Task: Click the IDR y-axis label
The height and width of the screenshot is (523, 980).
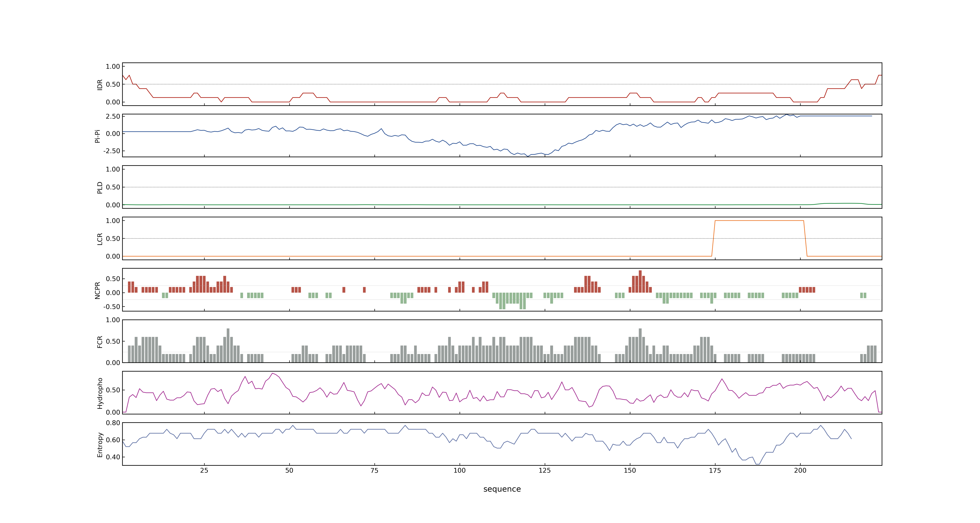Action: (100, 85)
